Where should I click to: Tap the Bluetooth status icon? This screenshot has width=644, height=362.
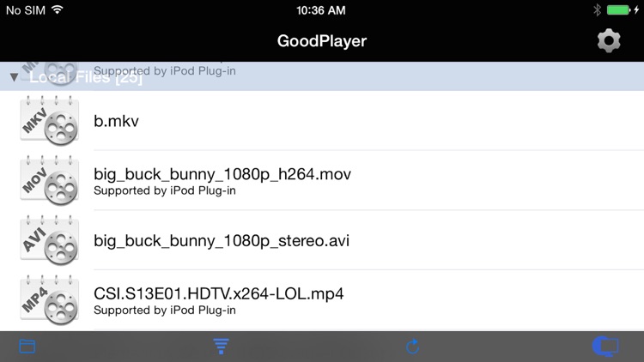(x=597, y=9)
